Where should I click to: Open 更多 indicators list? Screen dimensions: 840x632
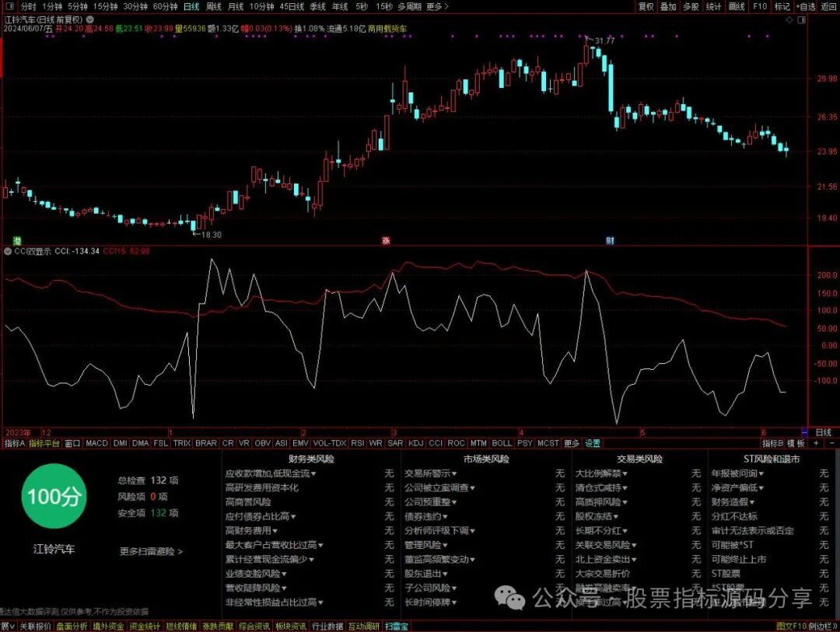tap(572, 443)
